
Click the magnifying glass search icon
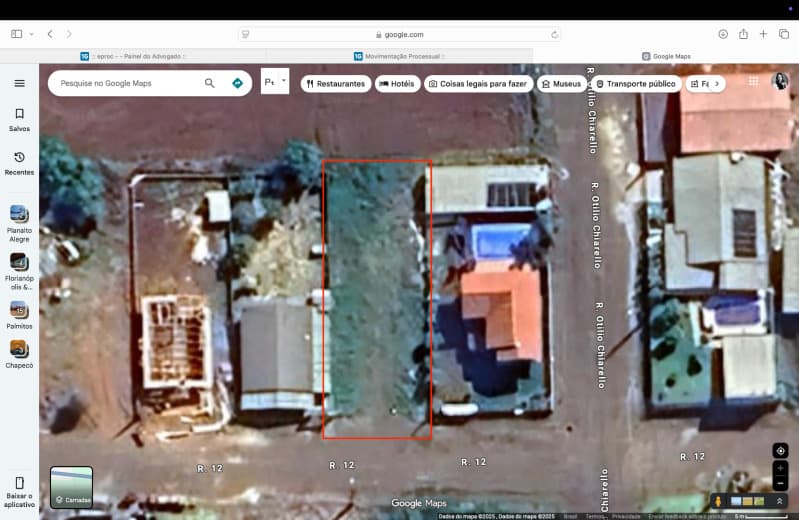[209, 83]
